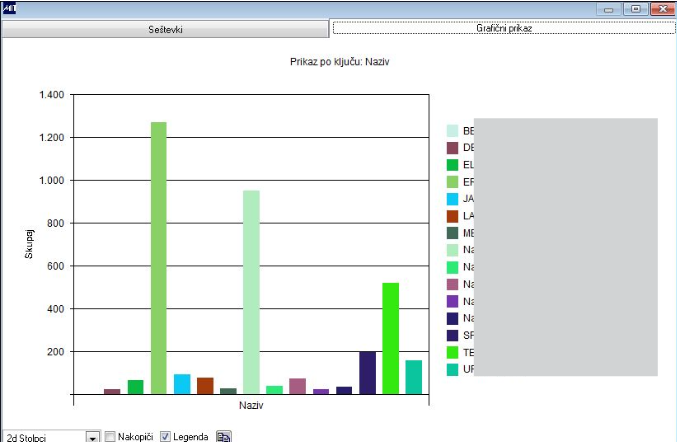Switch to the Seštevki tab
677x442 pixels.
click(165, 29)
